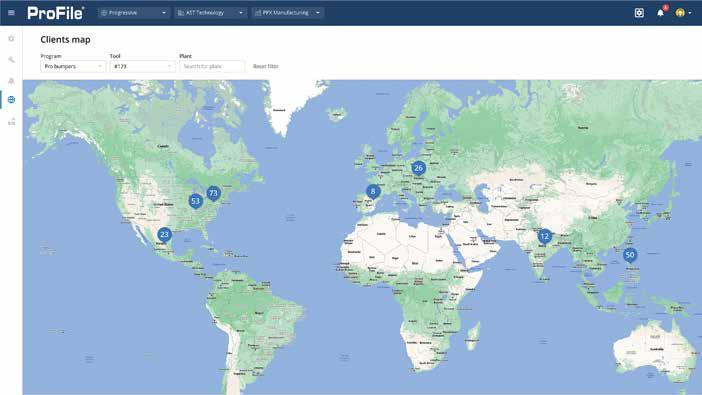This screenshot has height=395, width=702.
Task: Open the notifications bell icon
Action: pos(660,13)
